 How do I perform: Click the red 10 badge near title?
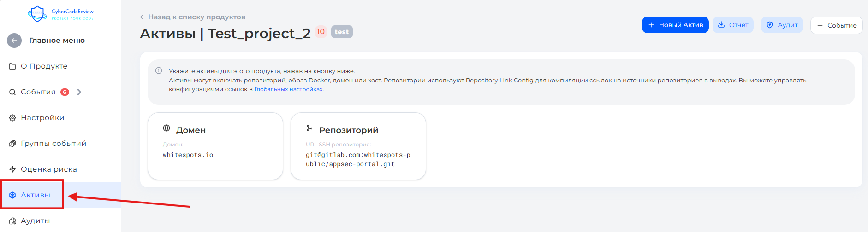coord(321,32)
